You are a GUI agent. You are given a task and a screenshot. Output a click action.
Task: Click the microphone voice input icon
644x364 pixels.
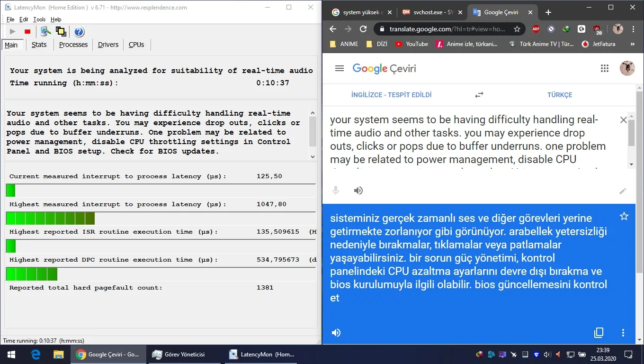tap(336, 191)
